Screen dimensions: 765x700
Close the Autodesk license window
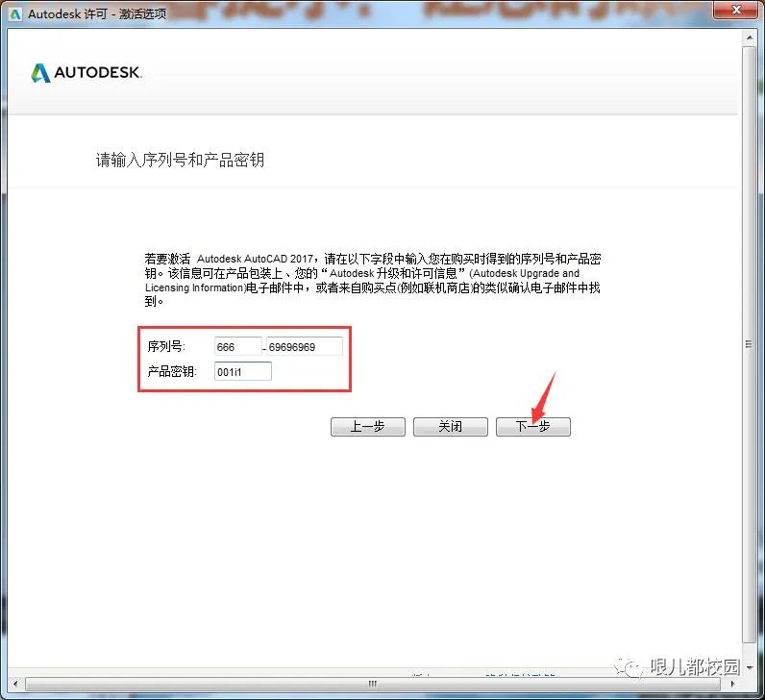737,10
